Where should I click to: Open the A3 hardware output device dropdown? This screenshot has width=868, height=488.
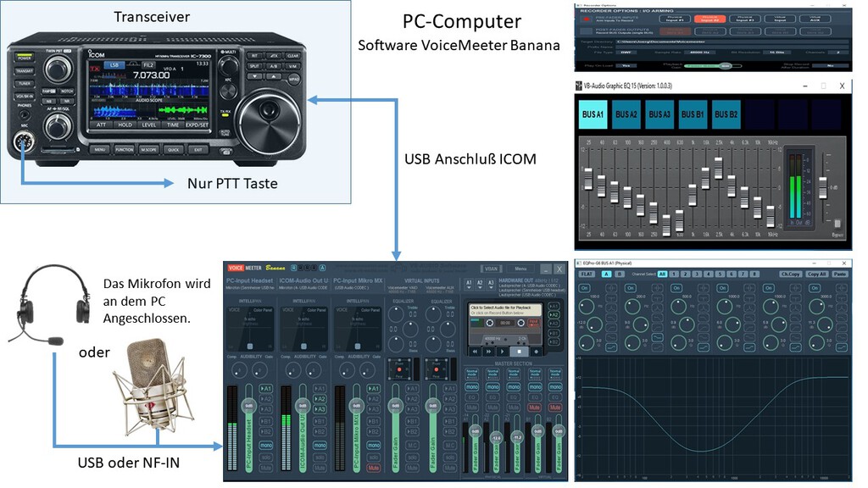tap(491, 285)
